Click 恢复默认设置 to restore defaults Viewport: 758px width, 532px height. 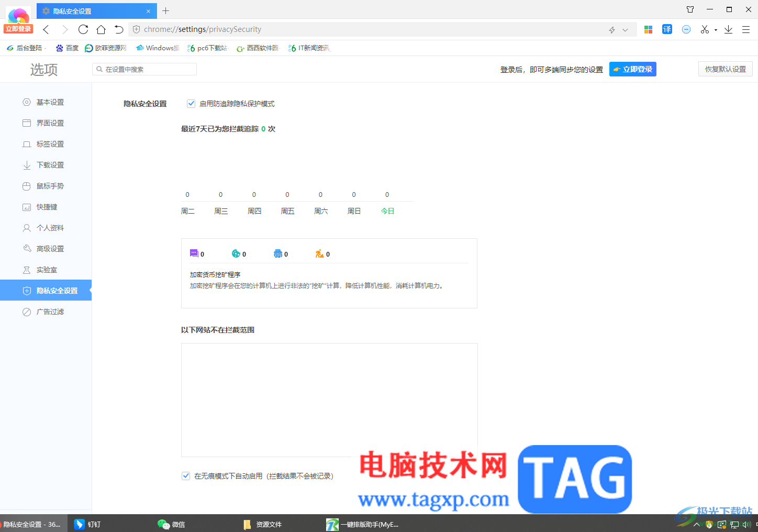pos(725,69)
